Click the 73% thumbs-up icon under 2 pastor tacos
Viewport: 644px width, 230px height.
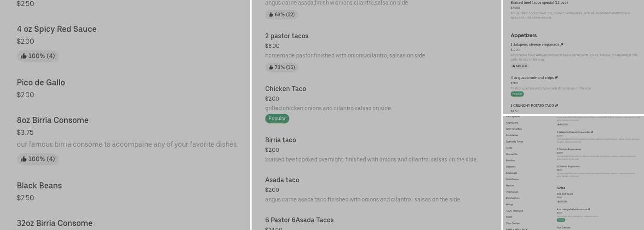(x=271, y=68)
